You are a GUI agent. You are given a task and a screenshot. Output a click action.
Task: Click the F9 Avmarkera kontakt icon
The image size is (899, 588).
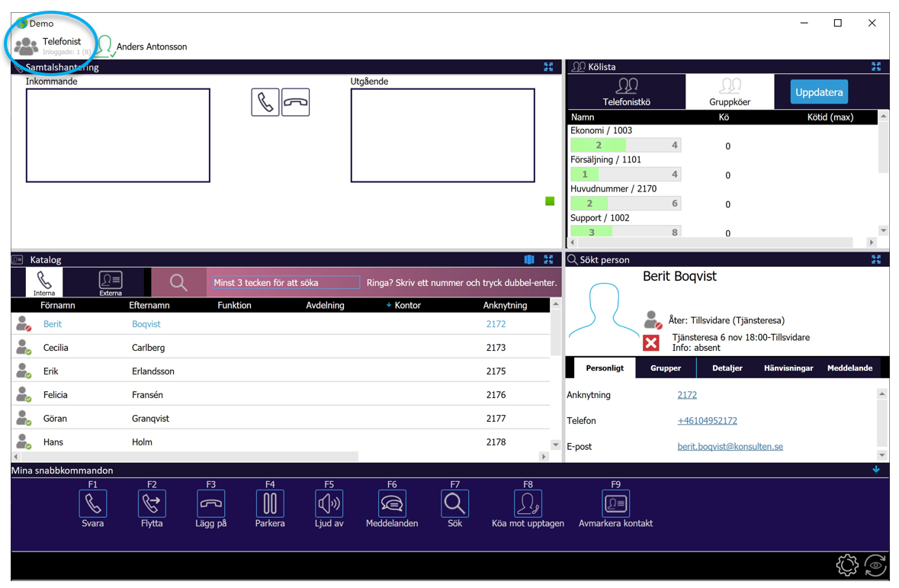click(616, 503)
